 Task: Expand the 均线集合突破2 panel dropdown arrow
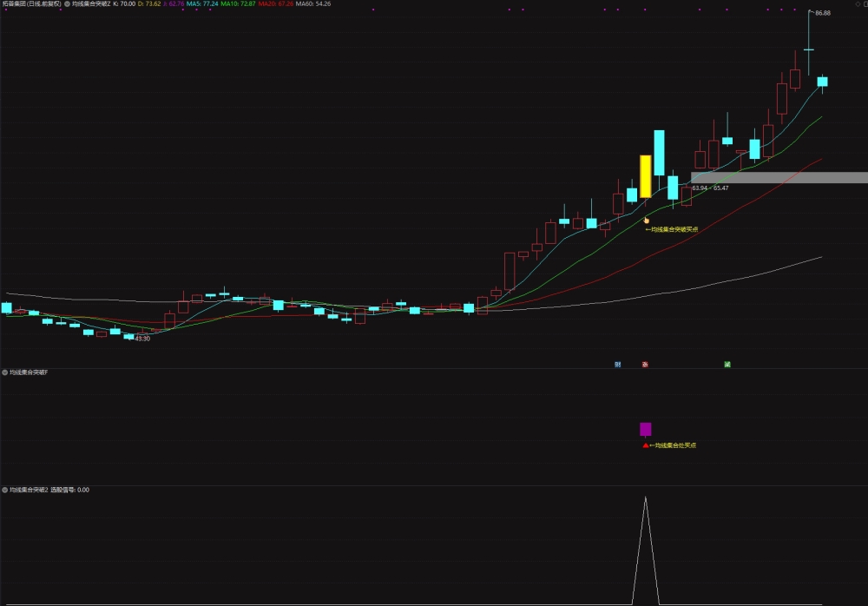pyautogui.click(x=5, y=490)
